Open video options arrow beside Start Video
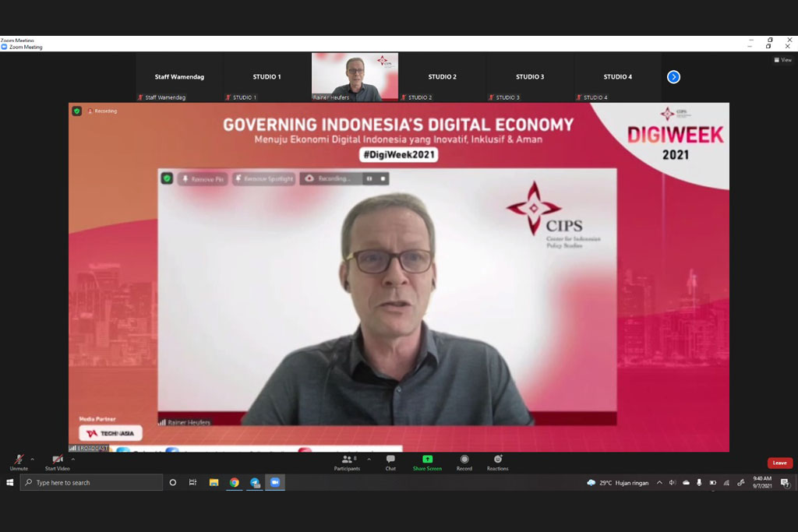 click(x=73, y=460)
